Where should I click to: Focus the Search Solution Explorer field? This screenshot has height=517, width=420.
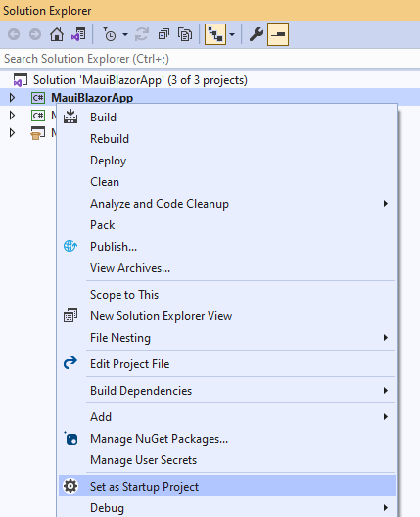(210, 59)
